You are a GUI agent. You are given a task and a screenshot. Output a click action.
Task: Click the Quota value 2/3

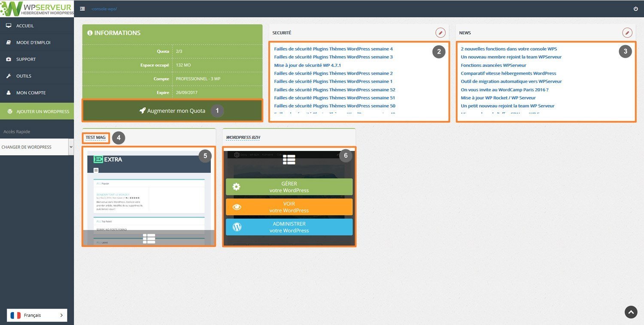179,51
